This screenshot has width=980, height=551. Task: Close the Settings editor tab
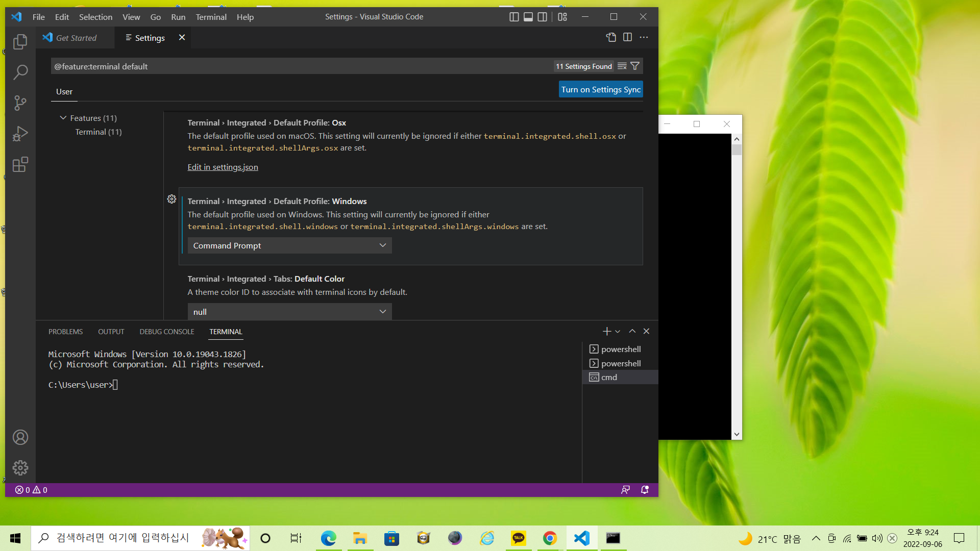click(x=182, y=37)
